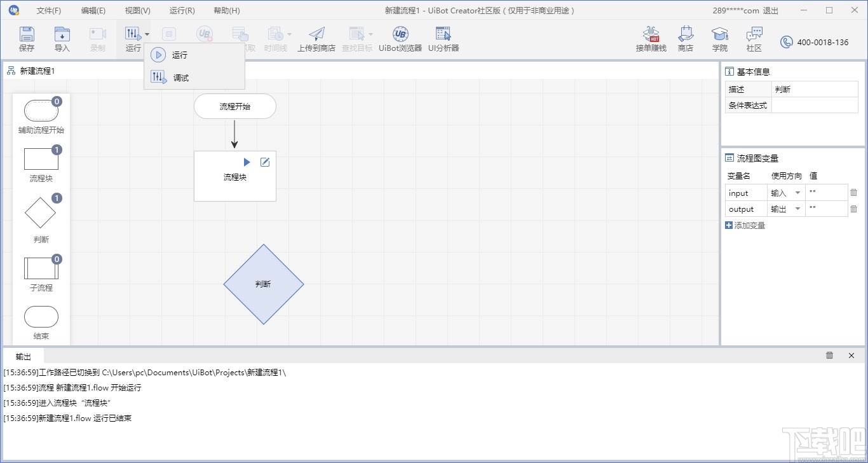Click the UiBot logo in title bar
Viewport: 868px width, 463px height.
click(x=14, y=10)
